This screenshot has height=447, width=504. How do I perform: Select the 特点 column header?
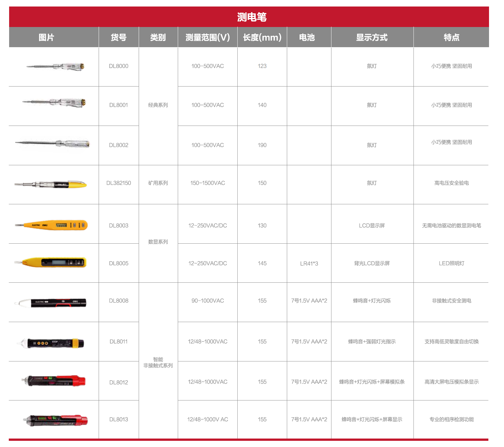pyautogui.click(x=451, y=37)
